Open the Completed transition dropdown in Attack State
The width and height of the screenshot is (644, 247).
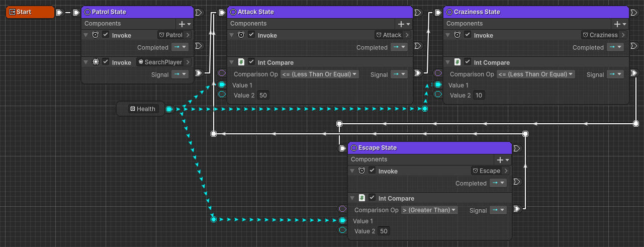[x=397, y=47]
